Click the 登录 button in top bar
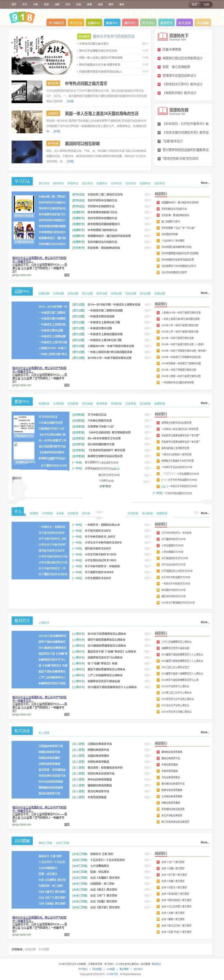Viewport: 224px width, 980px height. (x=194, y=4)
